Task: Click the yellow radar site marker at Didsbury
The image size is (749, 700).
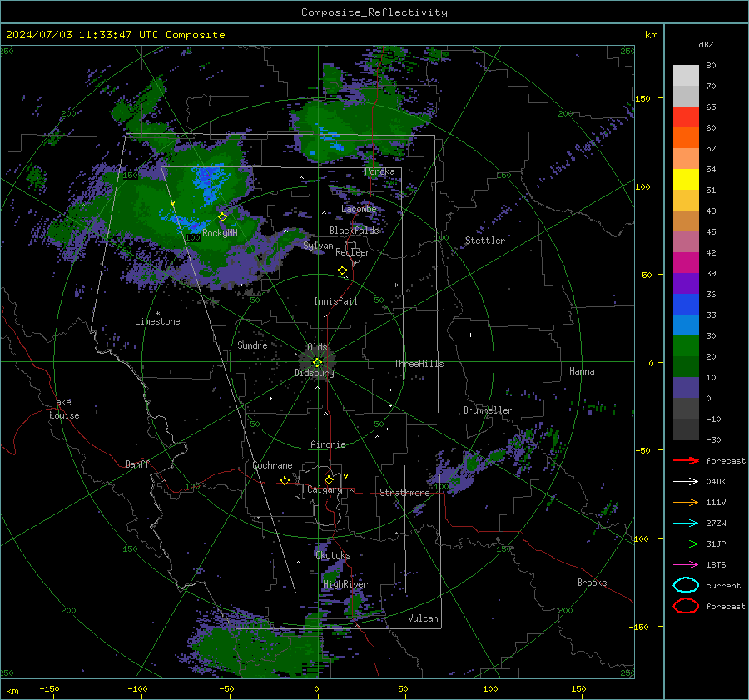Action: tap(318, 362)
